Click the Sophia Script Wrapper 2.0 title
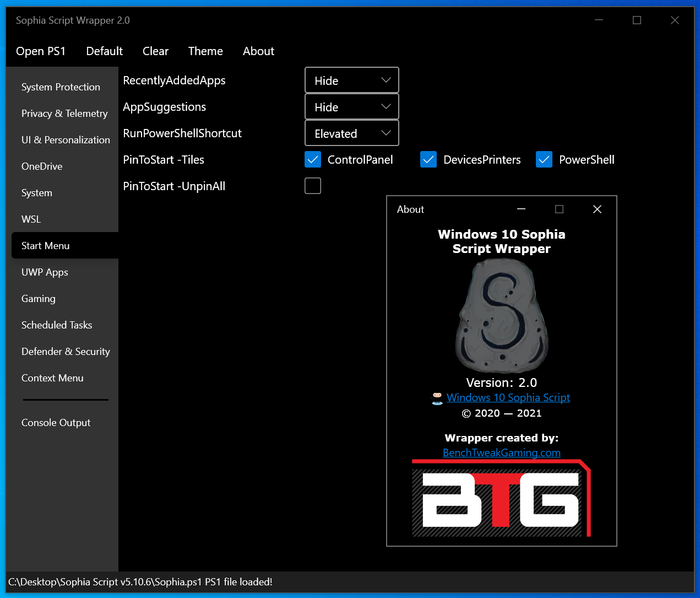The width and height of the screenshot is (700, 598). tap(73, 20)
